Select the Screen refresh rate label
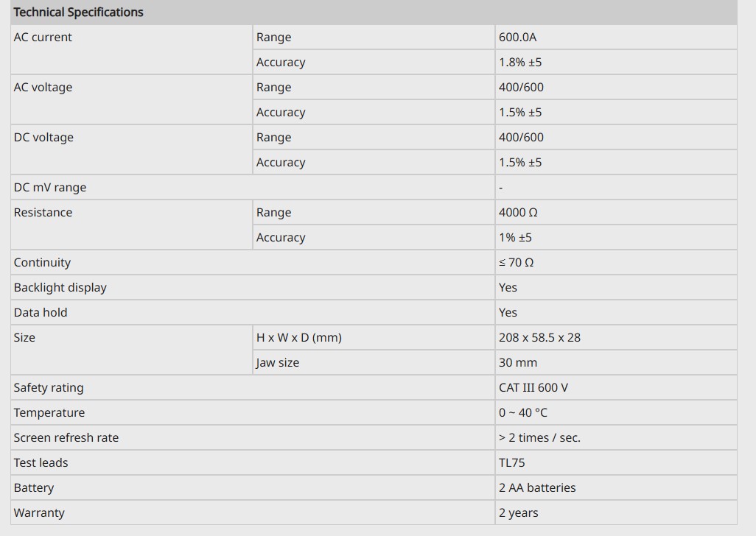 [66, 438]
